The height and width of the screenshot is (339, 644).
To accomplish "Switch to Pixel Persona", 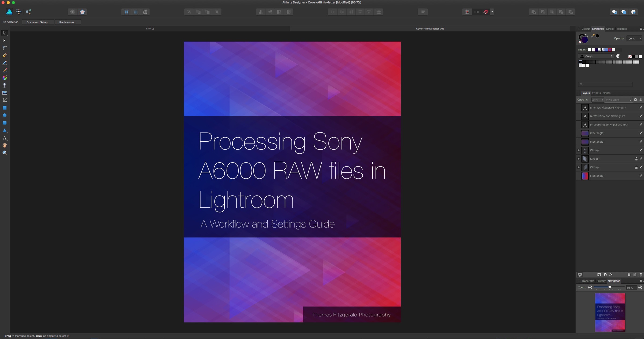I will point(19,12).
